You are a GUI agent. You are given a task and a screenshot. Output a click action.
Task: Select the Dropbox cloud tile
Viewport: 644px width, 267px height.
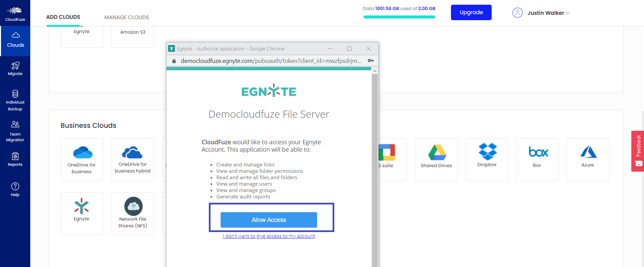(487, 159)
